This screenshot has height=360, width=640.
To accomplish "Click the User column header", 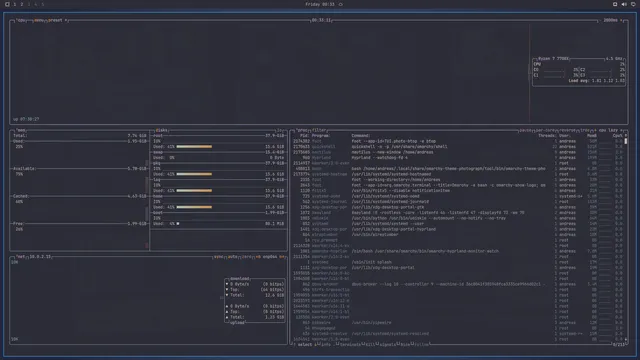I will tap(565, 136).
